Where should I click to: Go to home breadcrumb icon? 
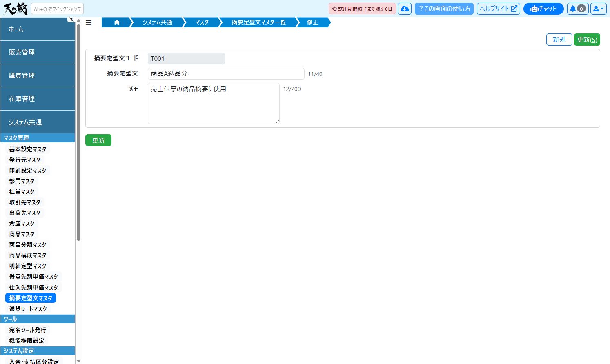pyautogui.click(x=117, y=22)
